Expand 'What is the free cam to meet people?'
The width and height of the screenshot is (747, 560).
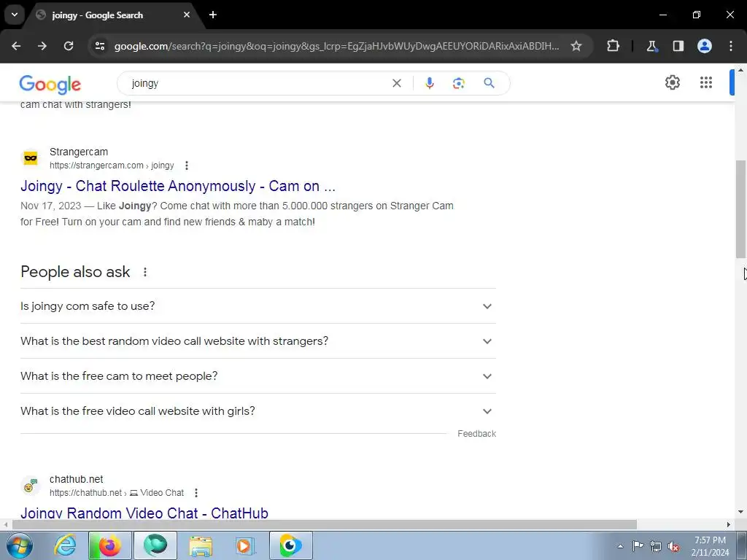pyautogui.click(x=258, y=376)
